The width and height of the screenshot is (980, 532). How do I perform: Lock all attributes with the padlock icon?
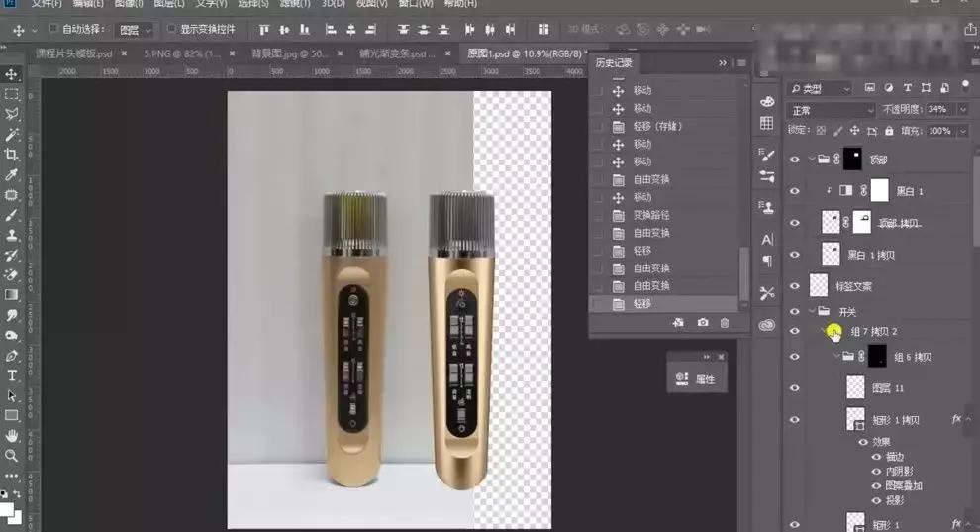[x=889, y=131]
